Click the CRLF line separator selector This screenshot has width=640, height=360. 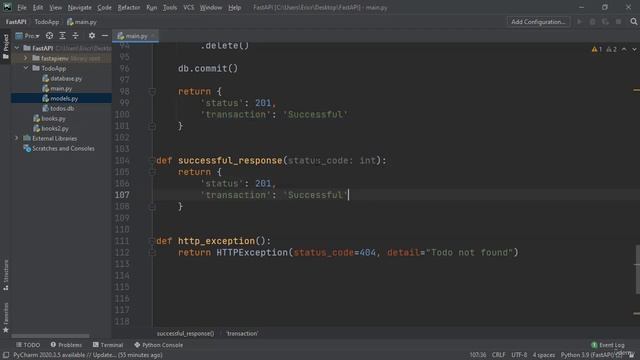click(x=498, y=355)
